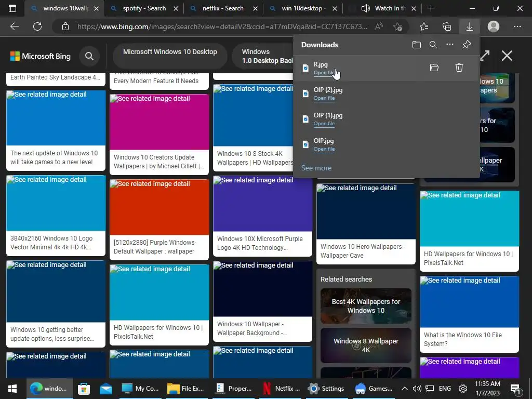Open Microsoft Store from taskbar
Image resolution: width=532 pixels, height=399 pixels.
[84, 389]
